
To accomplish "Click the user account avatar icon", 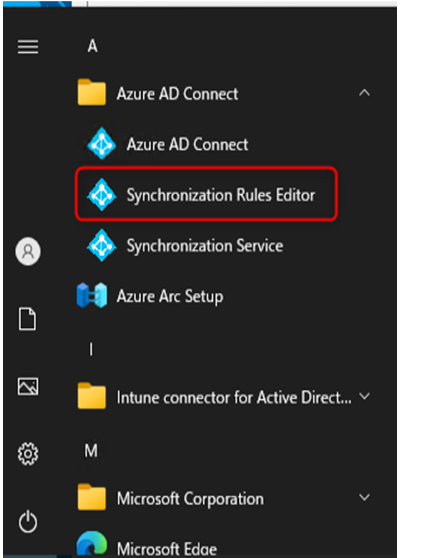I will tap(28, 251).
